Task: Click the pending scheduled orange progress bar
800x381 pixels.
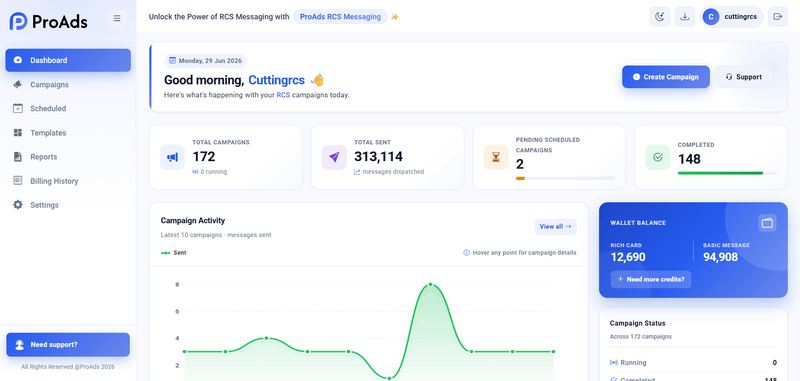Action: coord(520,179)
